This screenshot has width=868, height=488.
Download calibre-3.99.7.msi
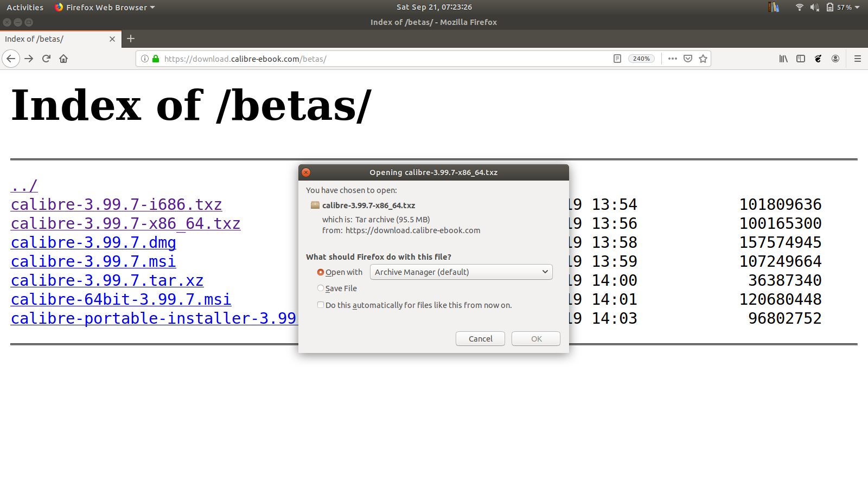[93, 261]
